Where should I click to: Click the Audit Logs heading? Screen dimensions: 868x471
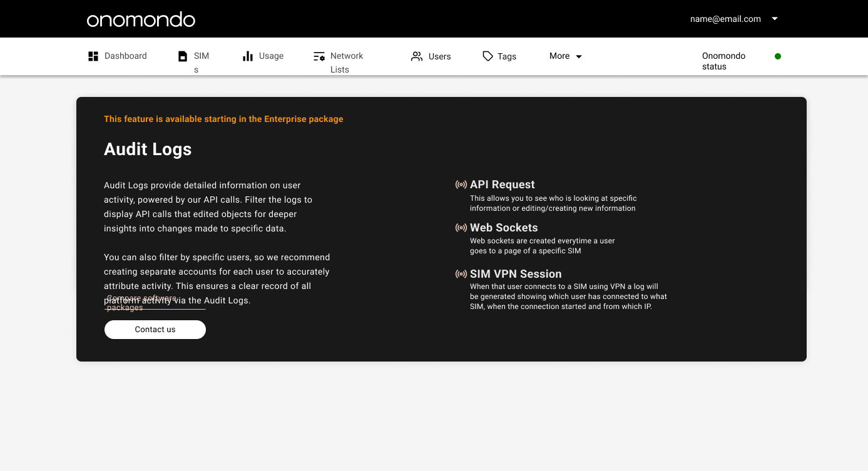tap(148, 149)
